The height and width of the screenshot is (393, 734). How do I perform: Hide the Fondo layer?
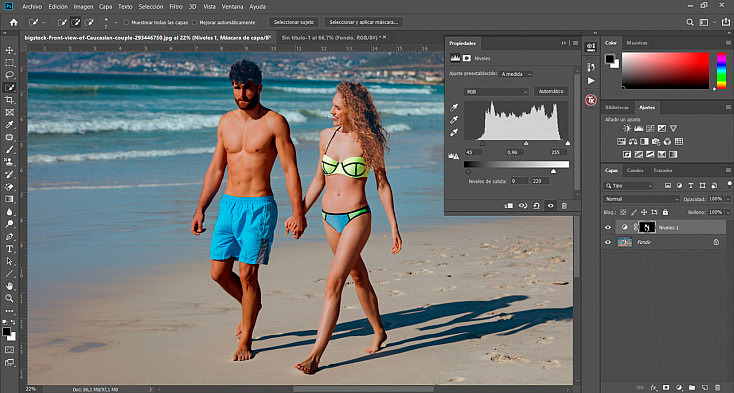point(608,242)
